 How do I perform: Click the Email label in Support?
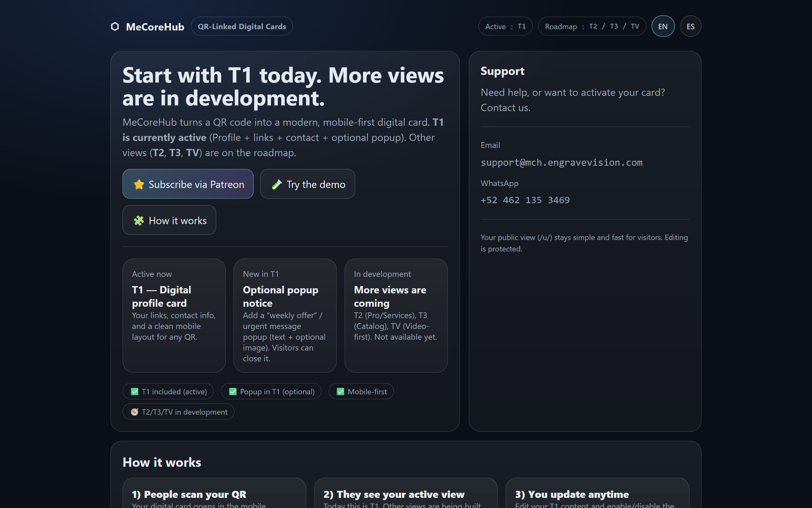point(490,145)
